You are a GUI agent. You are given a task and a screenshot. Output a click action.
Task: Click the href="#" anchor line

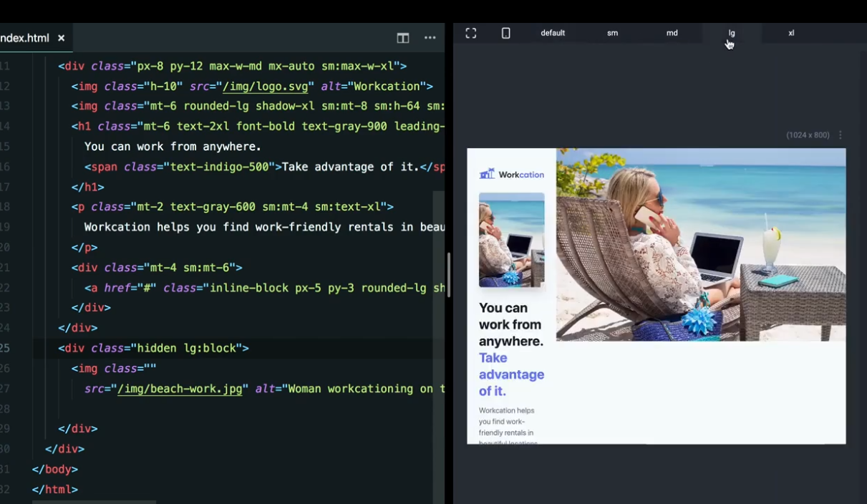coord(265,288)
